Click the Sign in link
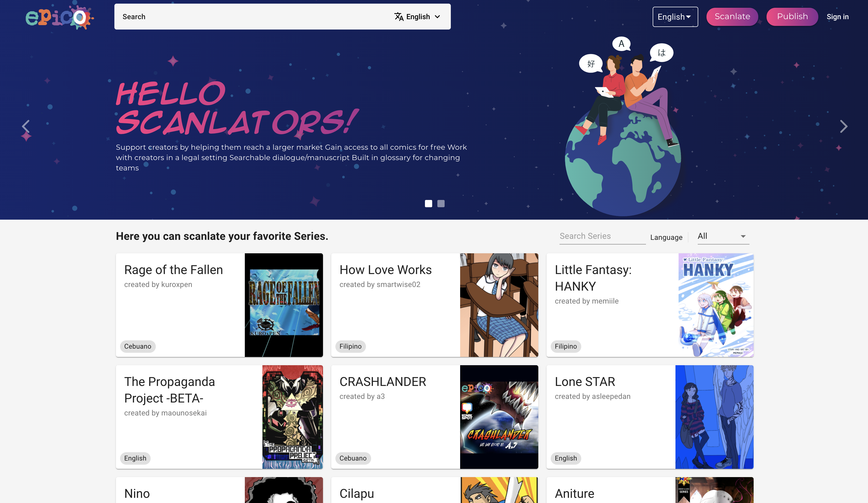868x503 pixels. [837, 17]
